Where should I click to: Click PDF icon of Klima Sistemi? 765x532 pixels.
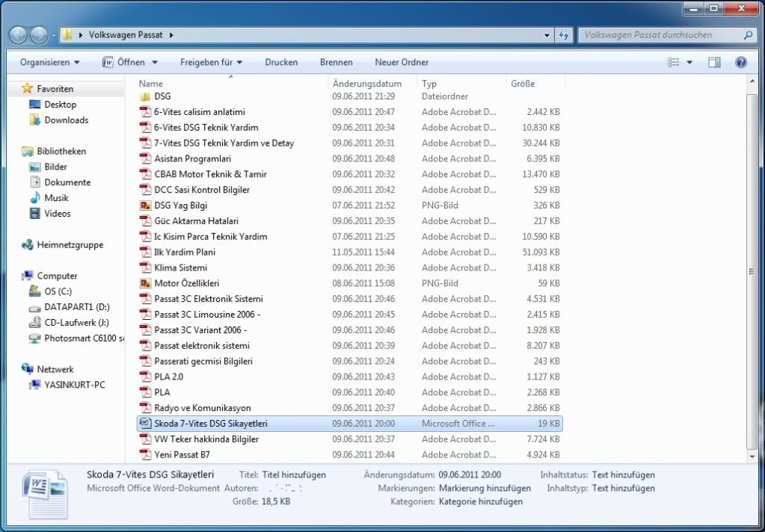point(145,267)
